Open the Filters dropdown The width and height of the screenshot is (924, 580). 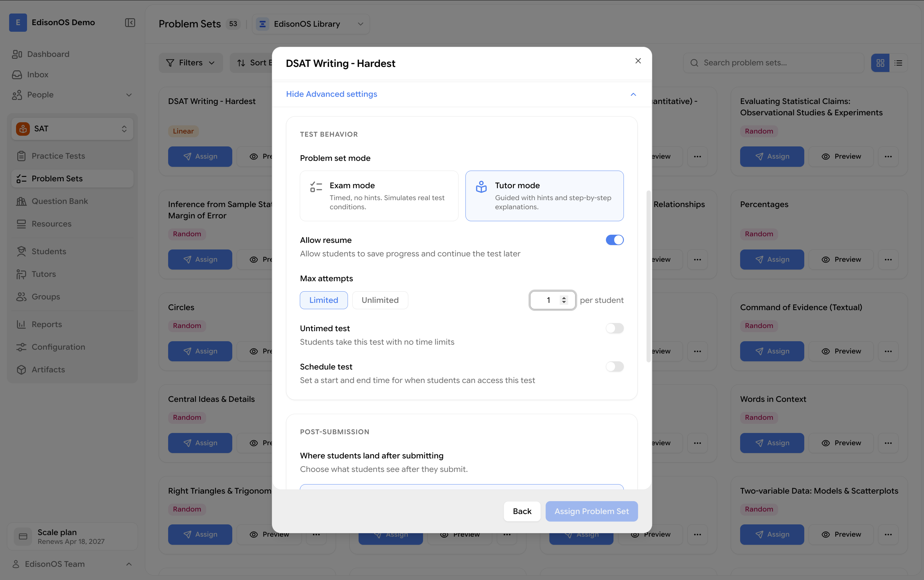(191, 63)
